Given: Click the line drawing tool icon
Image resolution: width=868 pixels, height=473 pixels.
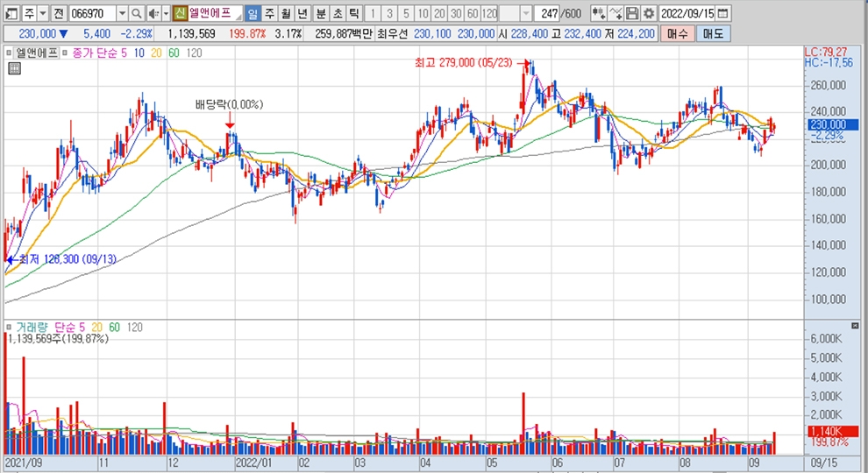Looking at the screenshot, I should (x=615, y=14).
